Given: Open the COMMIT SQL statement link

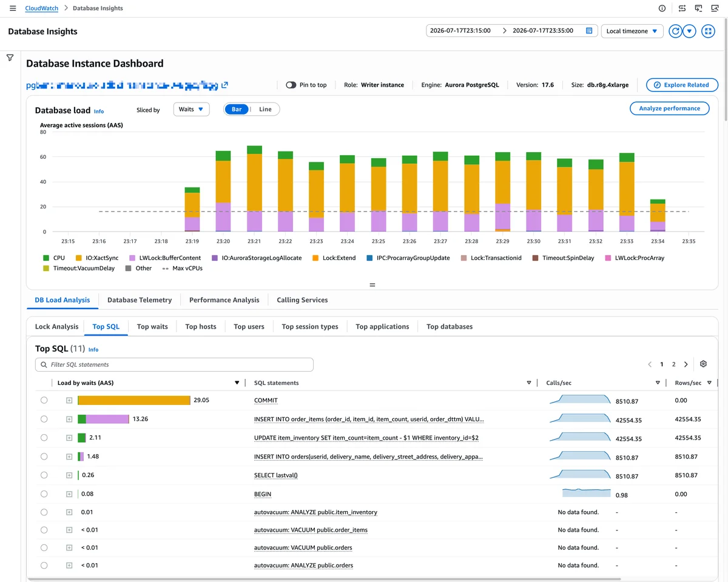Looking at the screenshot, I should pos(266,401).
